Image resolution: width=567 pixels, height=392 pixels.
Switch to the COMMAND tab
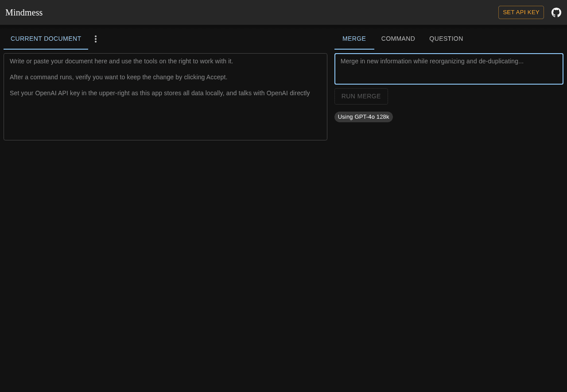(398, 39)
